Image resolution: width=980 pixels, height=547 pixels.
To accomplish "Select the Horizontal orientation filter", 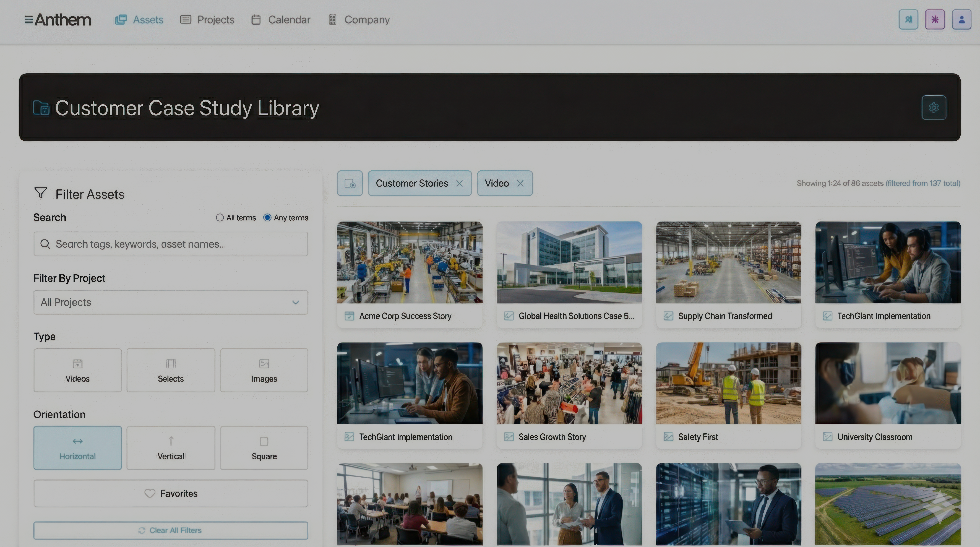I will pos(77,448).
